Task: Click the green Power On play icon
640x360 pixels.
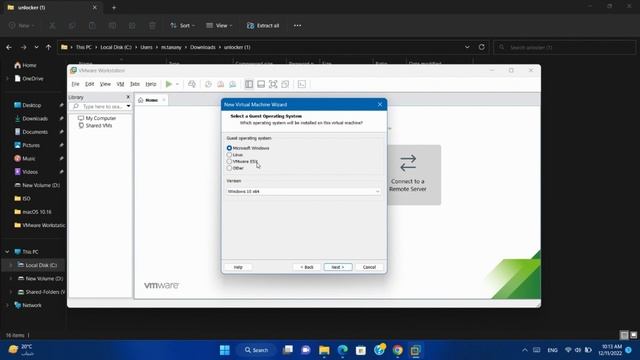Action: (x=169, y=84)
